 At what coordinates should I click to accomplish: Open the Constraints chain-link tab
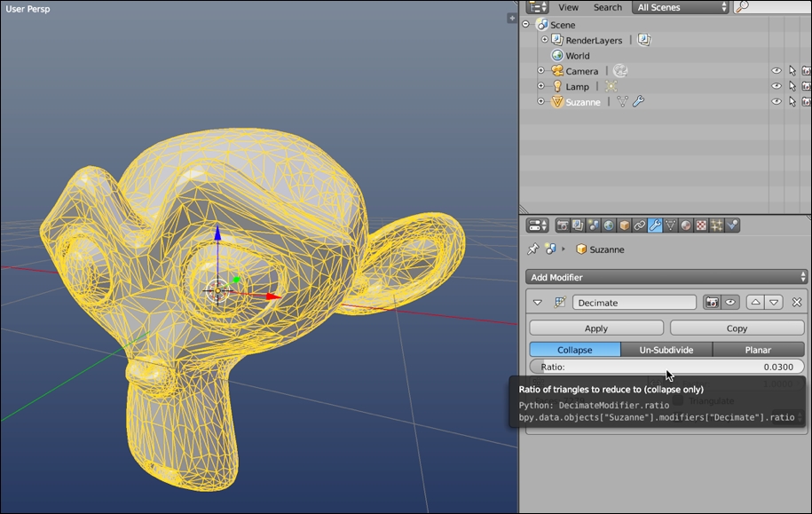point(640,225)
